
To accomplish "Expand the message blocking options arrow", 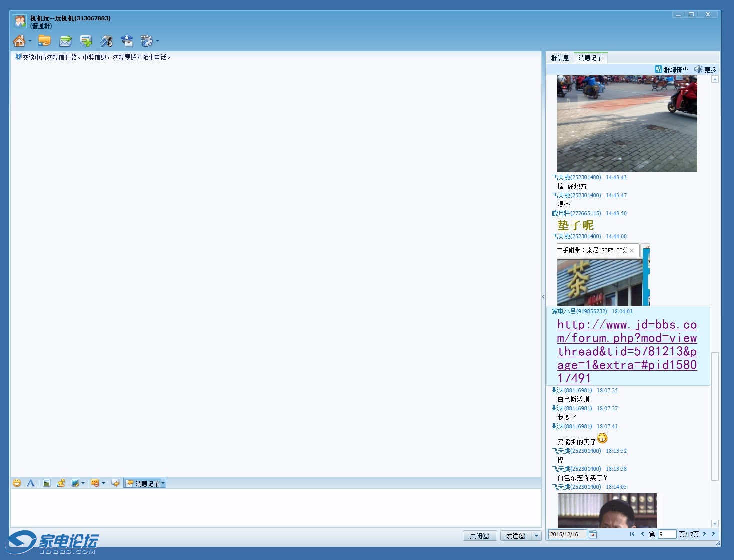I will pos(103,483).
